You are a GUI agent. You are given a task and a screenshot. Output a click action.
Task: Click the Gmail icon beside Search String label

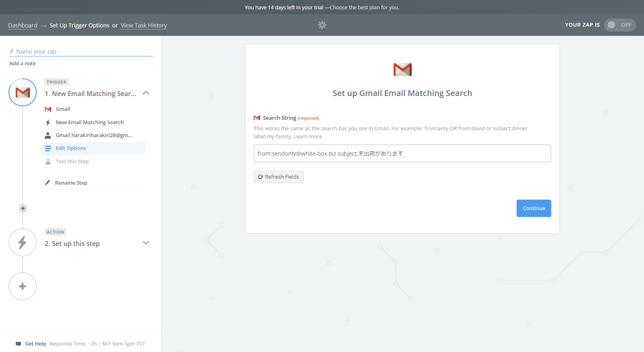(257, 118)
